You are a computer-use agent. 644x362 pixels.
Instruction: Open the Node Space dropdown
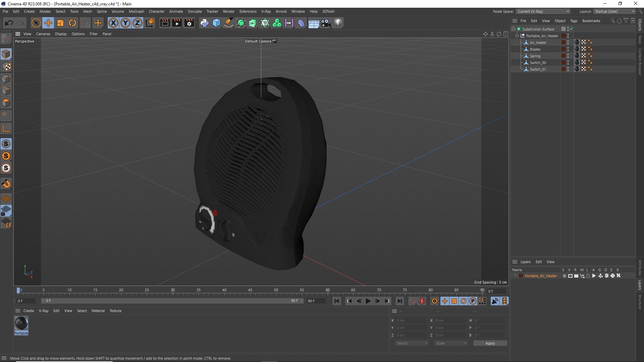[543, 11]
